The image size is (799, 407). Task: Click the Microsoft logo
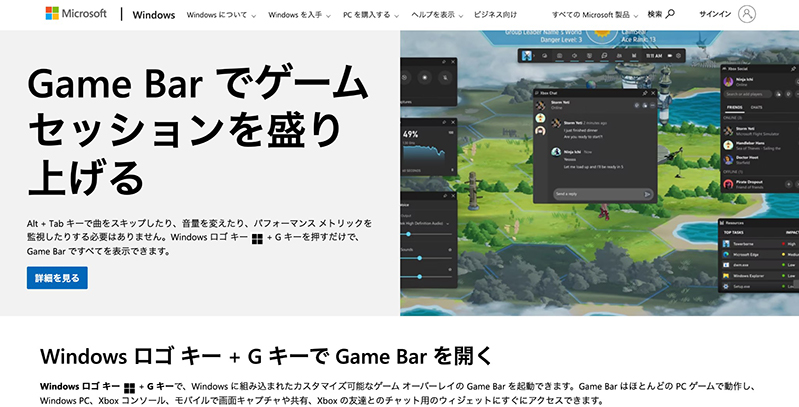point(76,14)
